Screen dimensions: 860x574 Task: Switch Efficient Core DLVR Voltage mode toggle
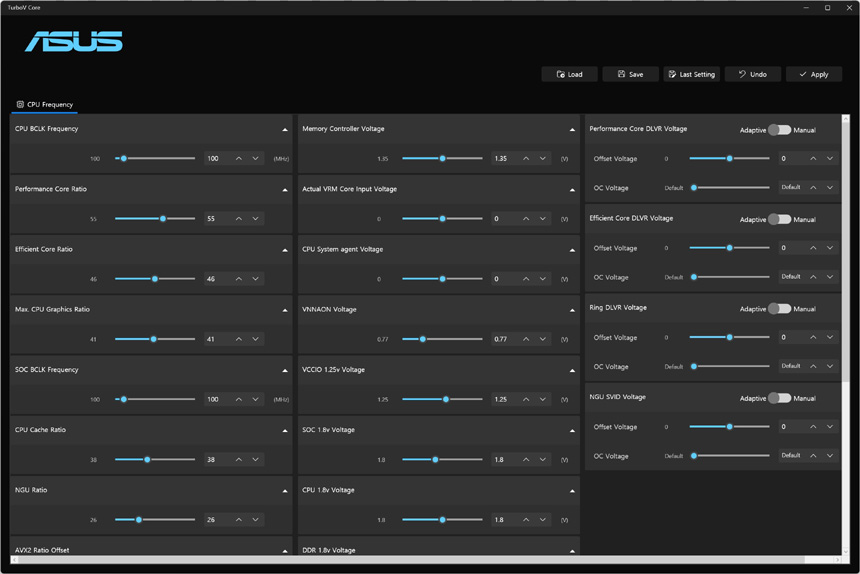click(779, 219)
